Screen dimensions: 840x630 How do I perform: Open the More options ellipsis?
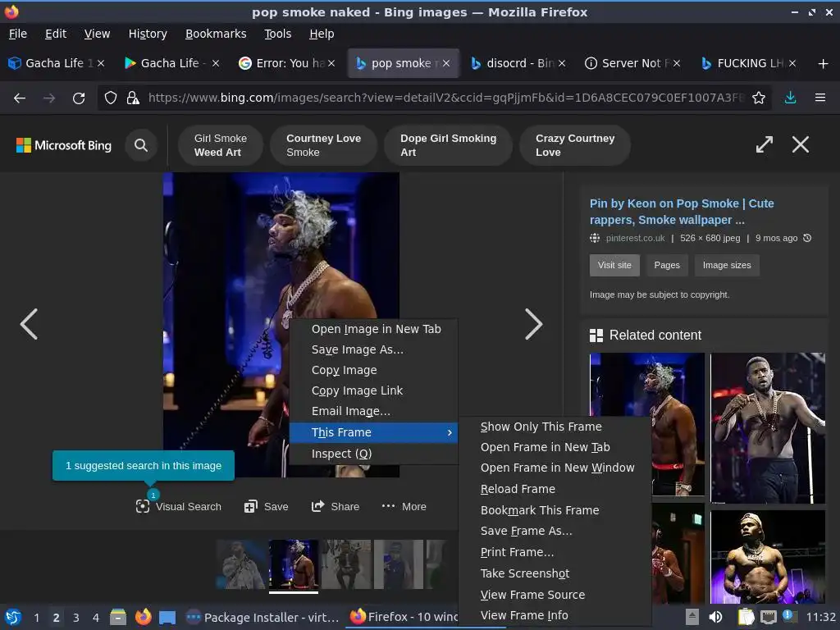(404, 507)
